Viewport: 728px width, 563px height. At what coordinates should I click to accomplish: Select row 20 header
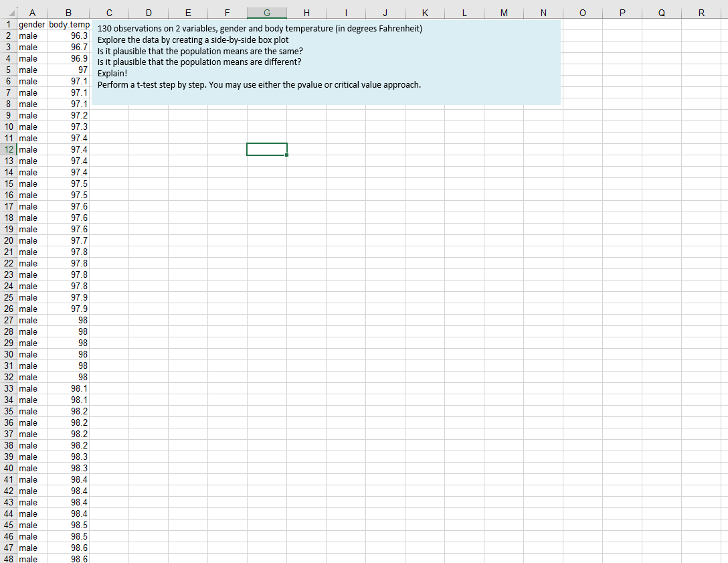[8, 240]
